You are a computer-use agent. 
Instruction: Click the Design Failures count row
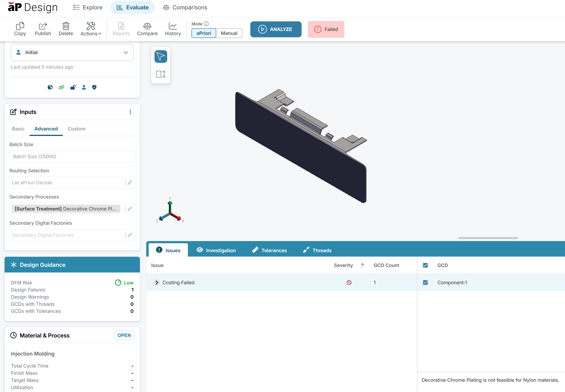pos(72,290)
